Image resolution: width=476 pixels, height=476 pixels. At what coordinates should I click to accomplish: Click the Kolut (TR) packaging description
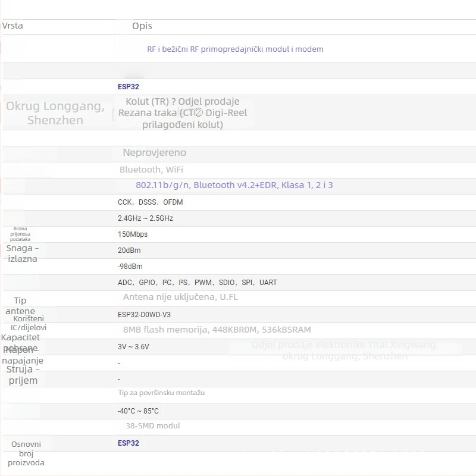[x=183, y=112]
